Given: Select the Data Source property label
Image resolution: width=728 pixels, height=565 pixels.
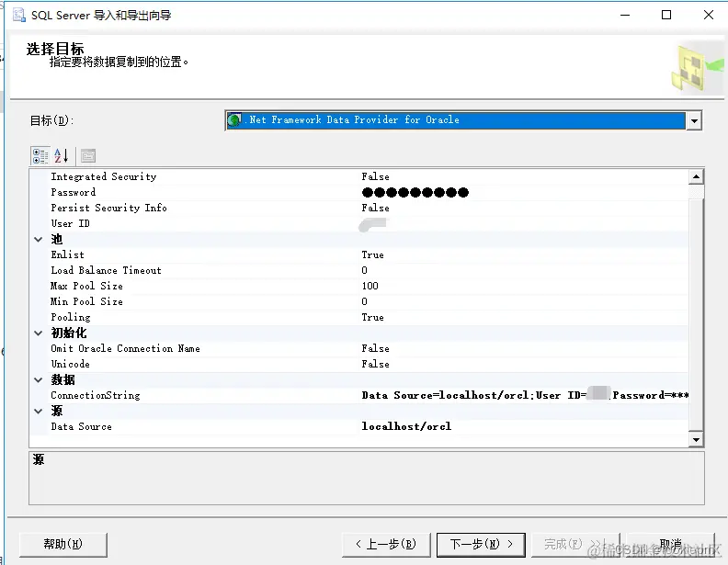Looking at the screenshot, I should [x=81, y=427].
